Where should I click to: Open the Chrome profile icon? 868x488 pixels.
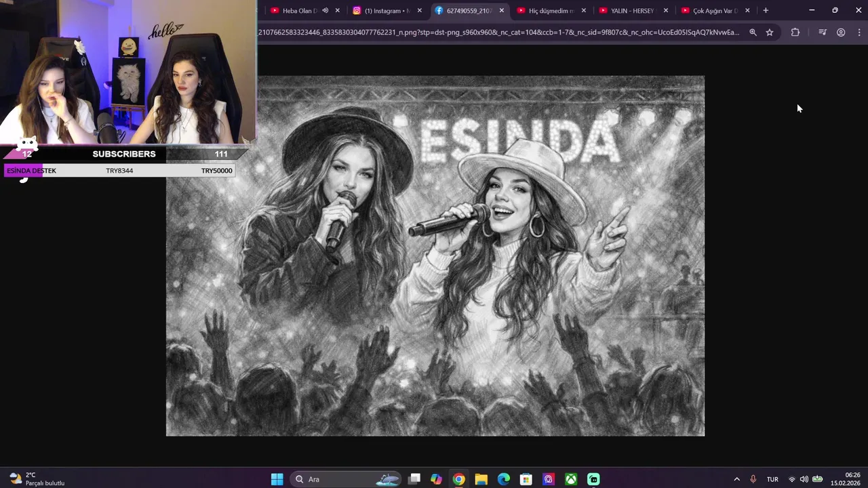[x=841, y=33]
